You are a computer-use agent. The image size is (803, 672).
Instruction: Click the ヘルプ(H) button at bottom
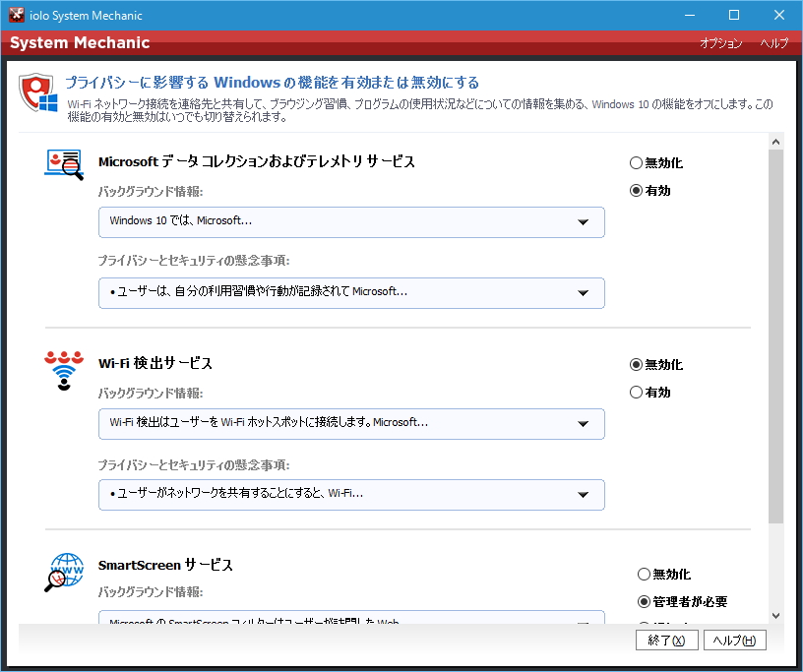click(735, 641)
